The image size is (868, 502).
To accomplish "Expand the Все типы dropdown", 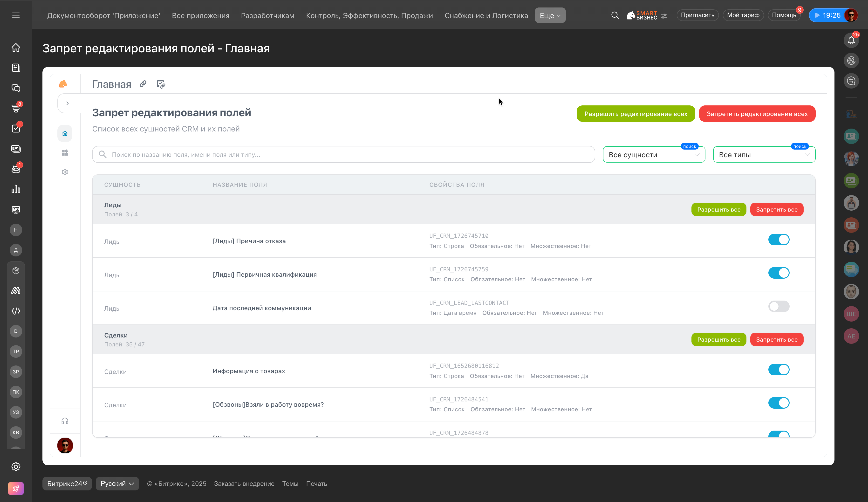I will (764, 155).
